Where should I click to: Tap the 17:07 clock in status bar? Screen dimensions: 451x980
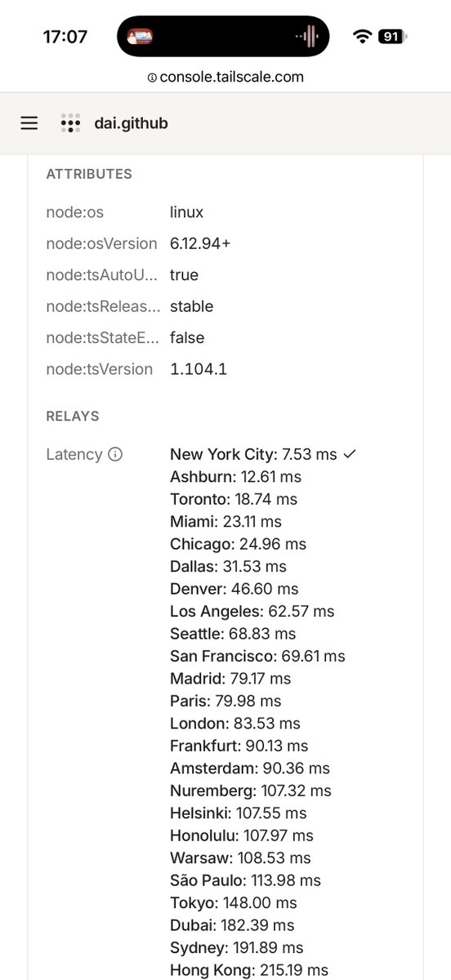click(x=65, y=37)
